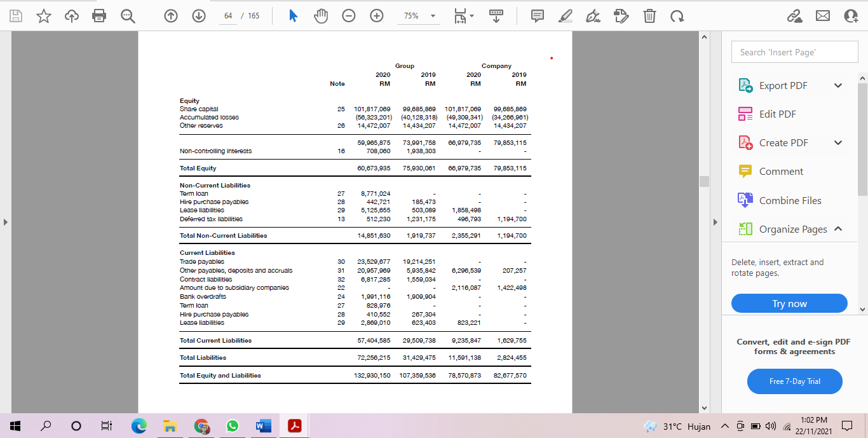Share link with the link icon
Screen dimensions: 868x438
794,16
